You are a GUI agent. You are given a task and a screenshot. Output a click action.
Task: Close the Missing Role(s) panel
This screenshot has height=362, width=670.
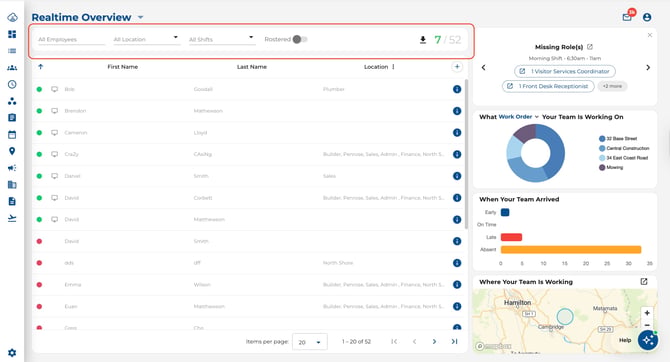pyautogui.click(x=649, y=35)
